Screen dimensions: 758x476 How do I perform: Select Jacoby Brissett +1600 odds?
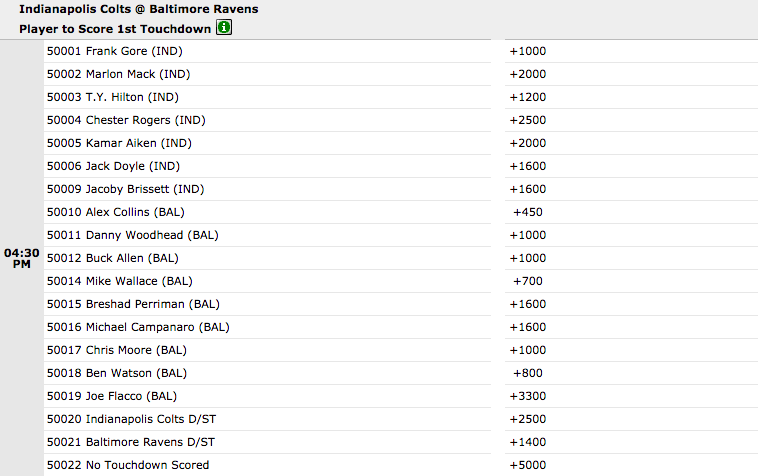click(528, 189)
